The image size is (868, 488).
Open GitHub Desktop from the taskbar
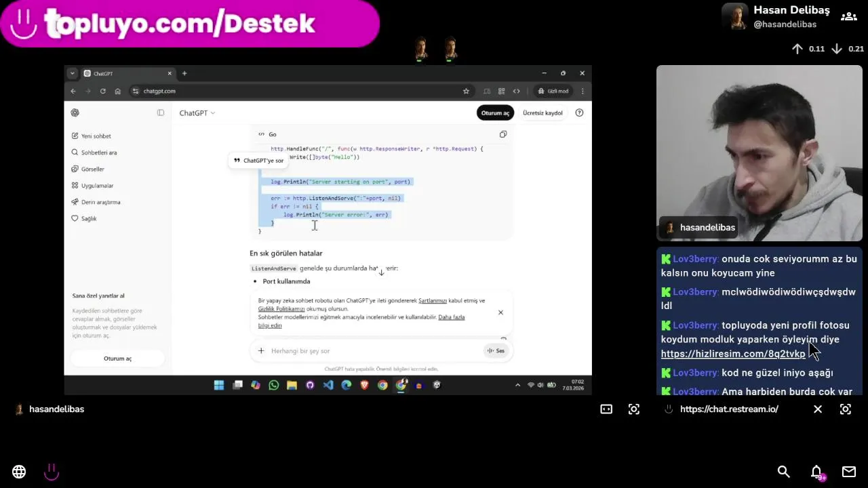[x=310, y=385]
